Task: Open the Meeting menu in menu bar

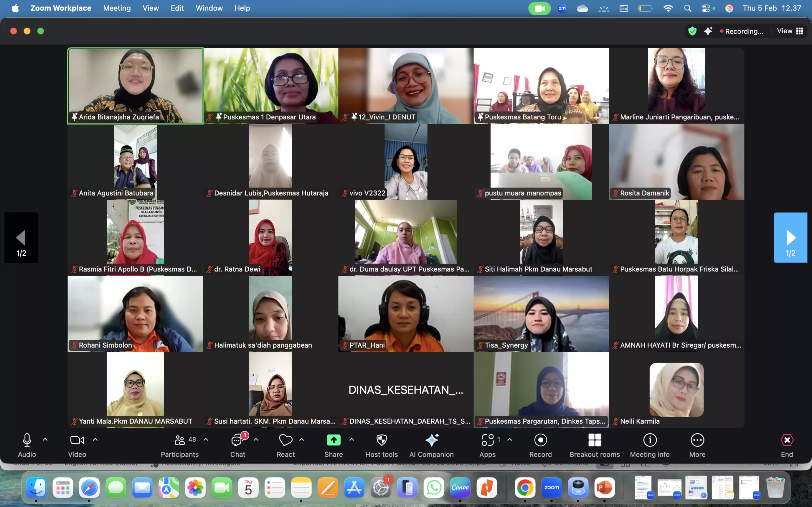Action: [x=117, y=8]
